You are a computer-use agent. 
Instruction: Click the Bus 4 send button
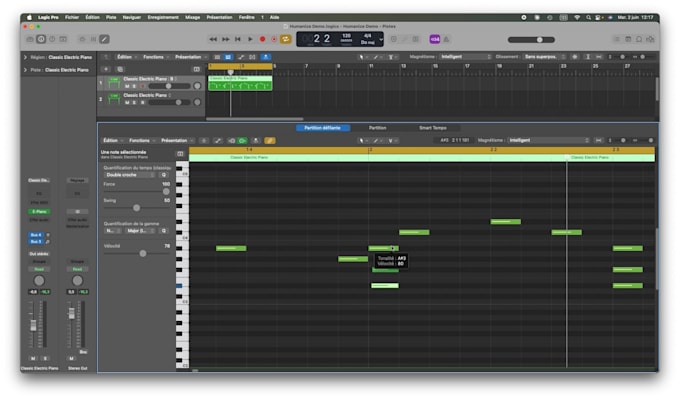coord(36,235)
